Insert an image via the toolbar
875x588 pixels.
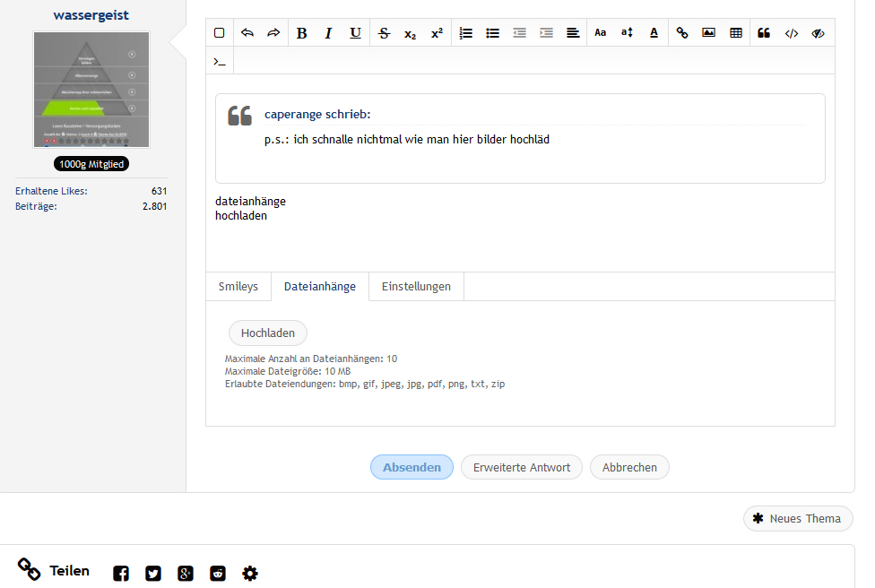(x=708, y=33)
